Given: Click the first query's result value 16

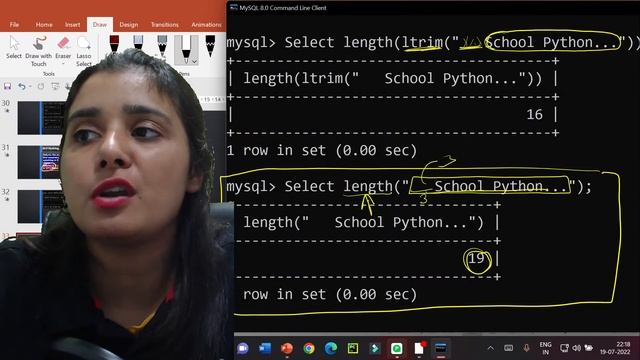Looking at the screenshot, I should pos(534,115).
